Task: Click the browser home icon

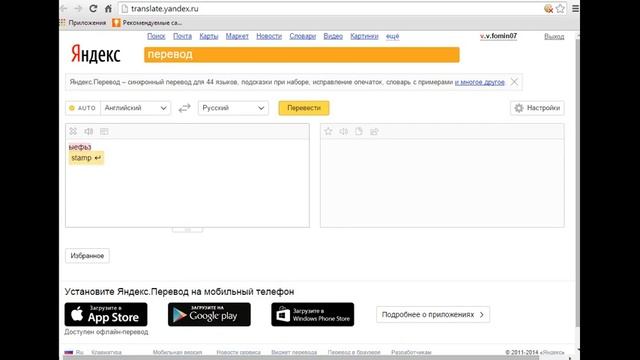Action: point(108,8)
